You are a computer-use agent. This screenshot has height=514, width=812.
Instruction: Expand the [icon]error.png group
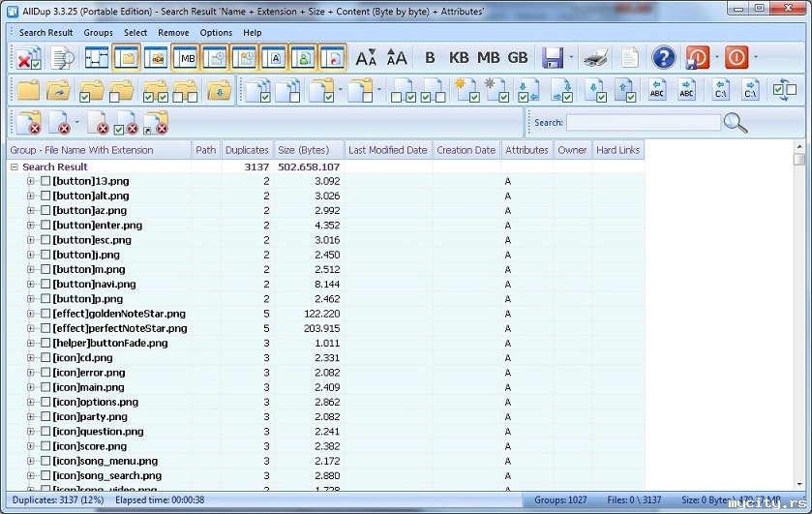(x=31, y=373)
